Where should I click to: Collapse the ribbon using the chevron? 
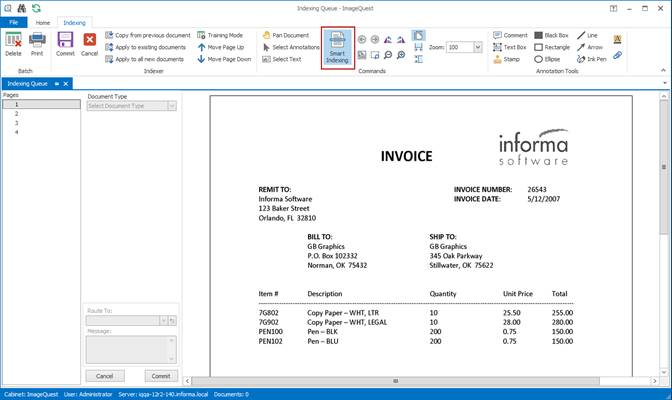point(663,70)
